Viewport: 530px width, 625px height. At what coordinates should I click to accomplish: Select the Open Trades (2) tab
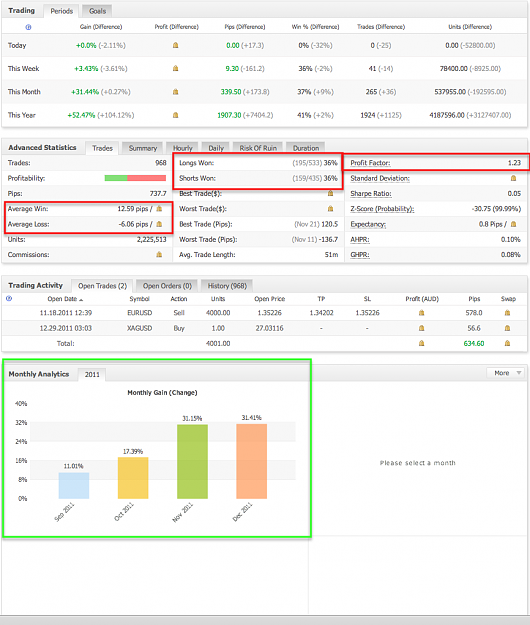tap(102, 286)
